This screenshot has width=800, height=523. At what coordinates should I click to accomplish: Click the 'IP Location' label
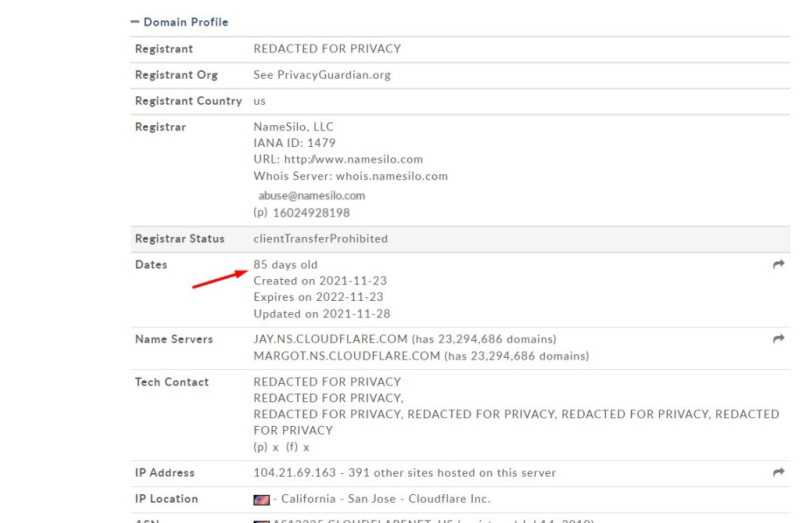(166, 499)
